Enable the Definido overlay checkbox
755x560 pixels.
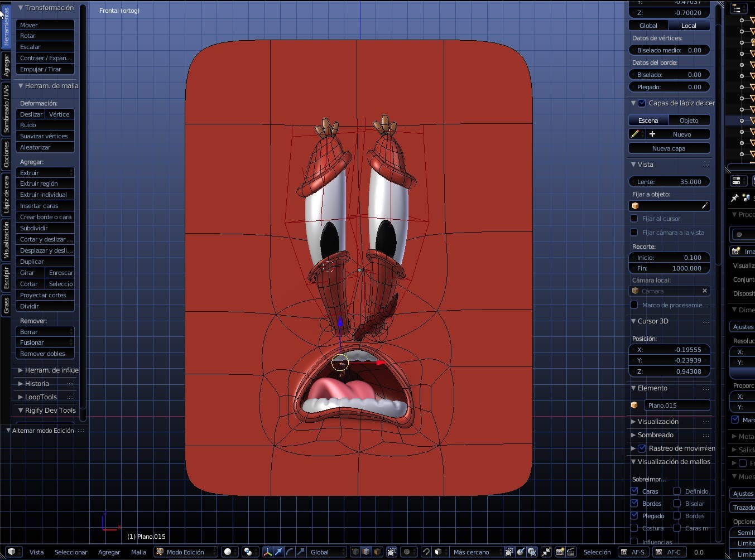(x=677, y=491)
